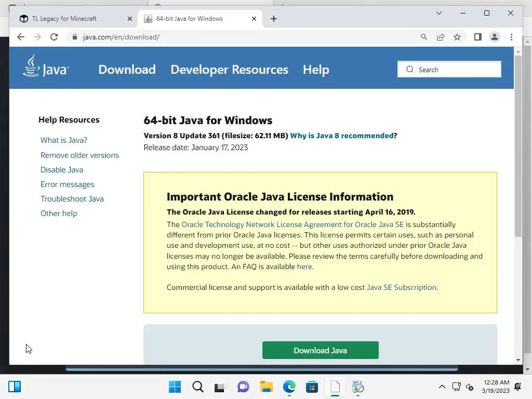
Task: Click the page scrollbar down arrow
Action: (x=518, y=360)
